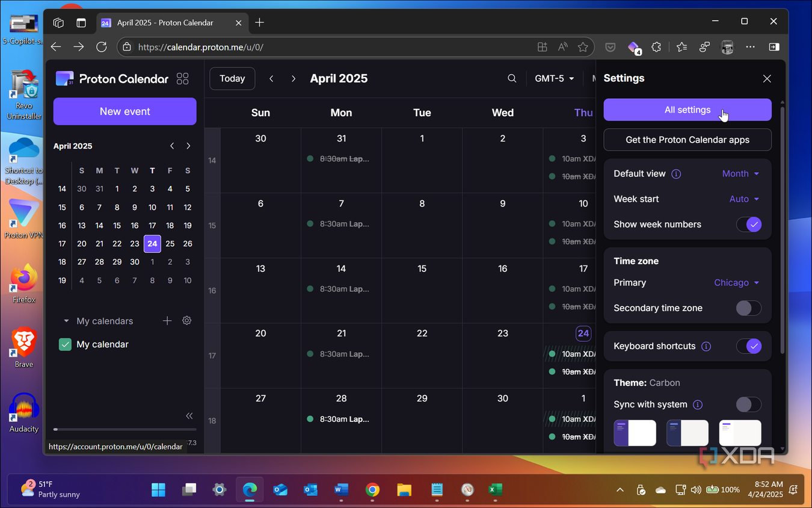Add a calendar with the plus icon
The width and height of the screenshot is (812, 508).
[167, 321]
